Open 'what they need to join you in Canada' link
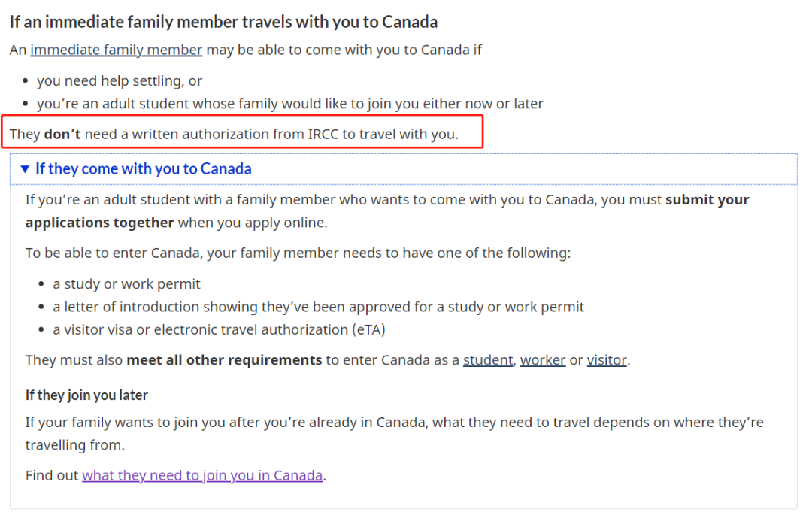This screenshot has height=512, width=812. coord(202,475)
